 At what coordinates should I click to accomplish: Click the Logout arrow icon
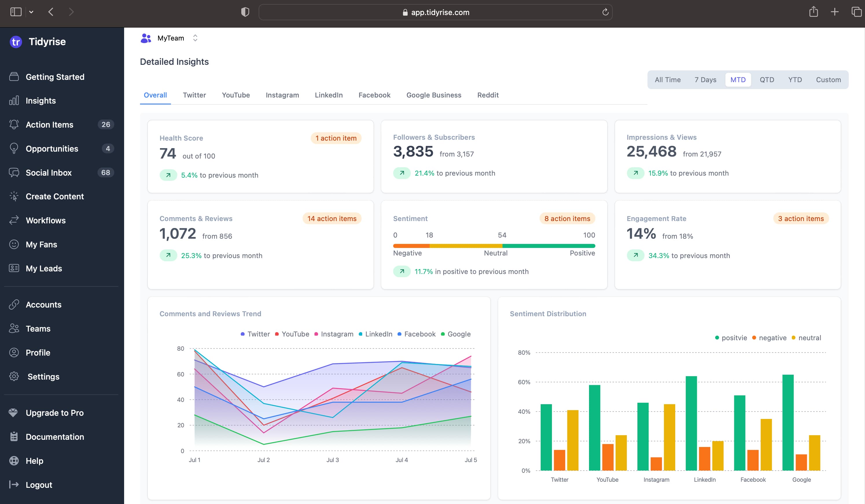pos(14,484)
